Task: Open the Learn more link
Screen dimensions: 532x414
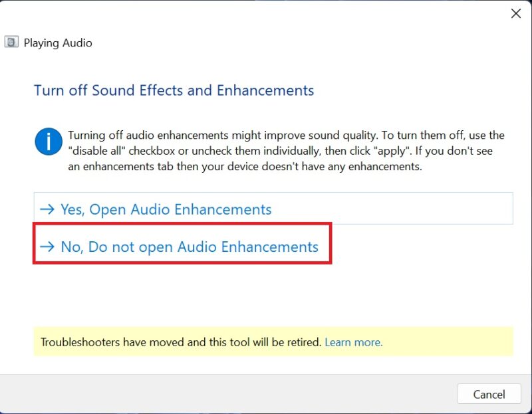Action: pyautogui.click(x=354, y=342)
